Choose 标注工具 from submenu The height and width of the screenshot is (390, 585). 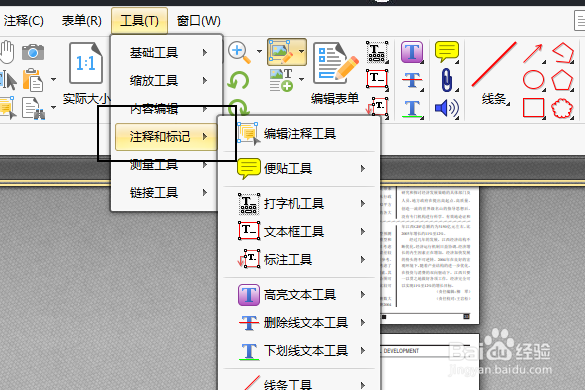click(299, 260)
